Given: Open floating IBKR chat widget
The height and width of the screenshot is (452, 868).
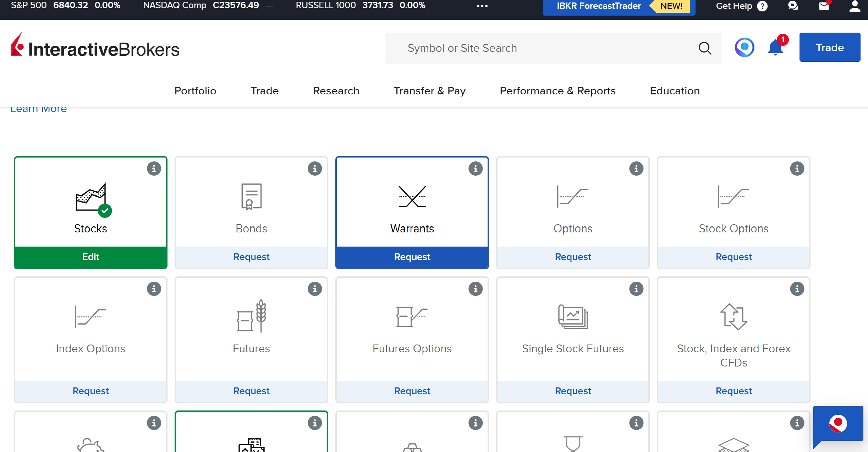Looking at the screenshot, I should coord(838,424).
